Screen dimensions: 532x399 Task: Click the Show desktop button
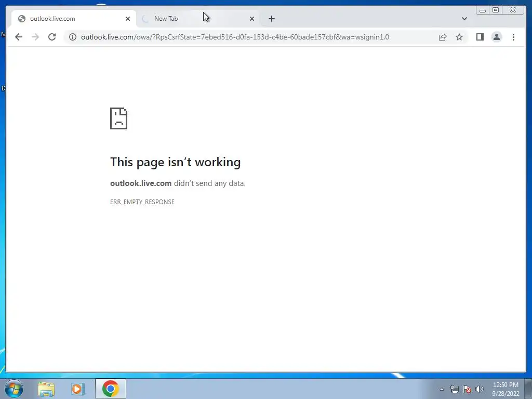tap(528, 389)
